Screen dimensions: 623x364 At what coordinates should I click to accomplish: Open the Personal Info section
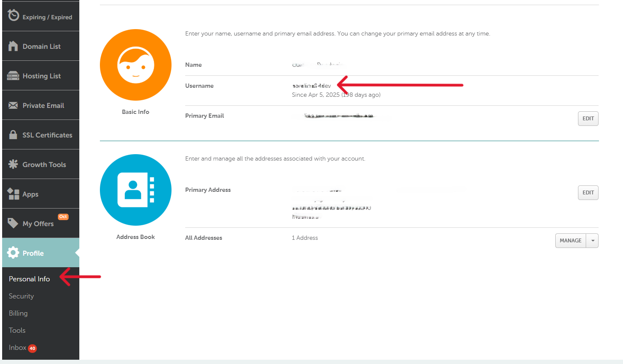(x=29, y=279)
